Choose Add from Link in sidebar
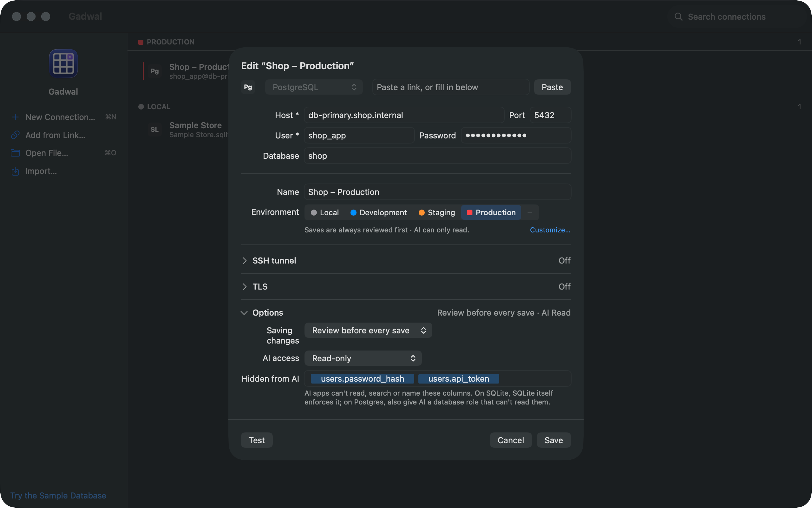 pos(63,135)
